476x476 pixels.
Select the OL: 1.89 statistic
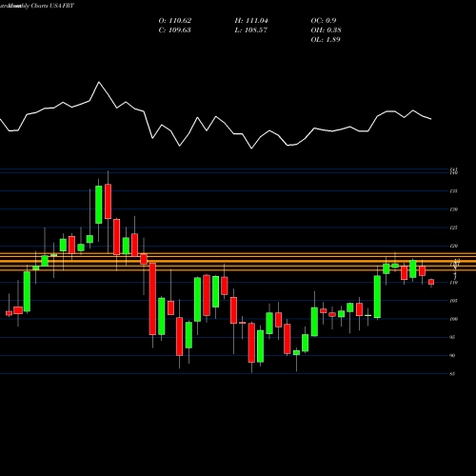(326, 40)
